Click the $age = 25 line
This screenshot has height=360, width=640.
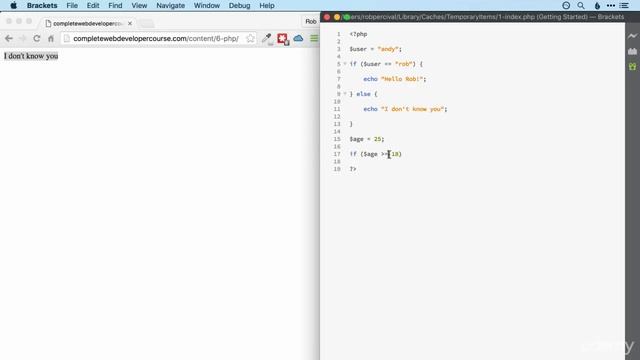point(367,139)
